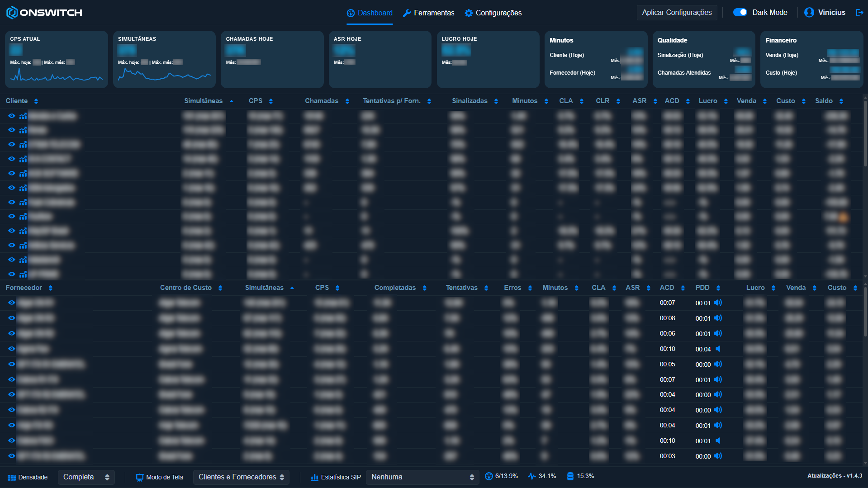The width and height of the screenshot is (868, 488).
Task: Open the chart icon on last client row
Action: click(23, 274)
